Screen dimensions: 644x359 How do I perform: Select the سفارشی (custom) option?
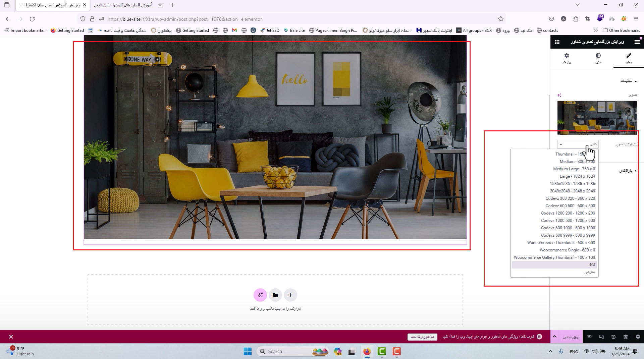point(554,272)
